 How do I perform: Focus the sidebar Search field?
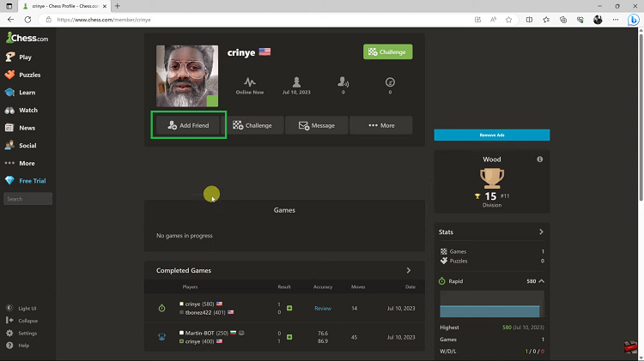click(x=28, y=199)
